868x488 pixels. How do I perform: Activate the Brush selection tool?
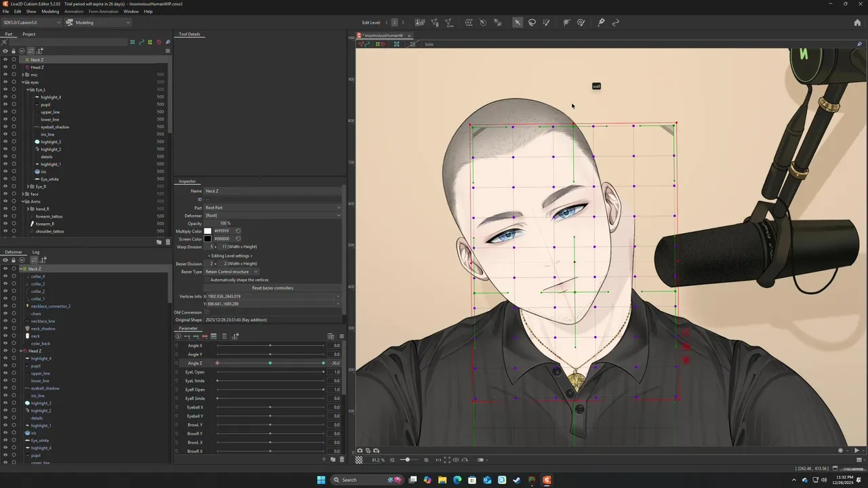547,22
